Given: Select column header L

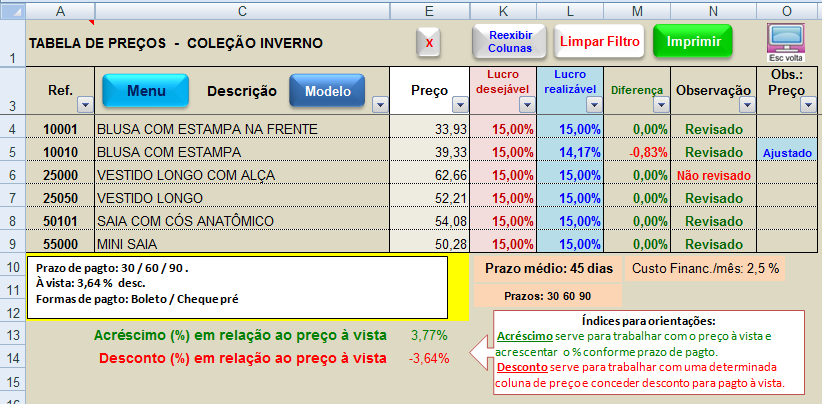Looking at the screenshot, I should [x=569, y=9].
